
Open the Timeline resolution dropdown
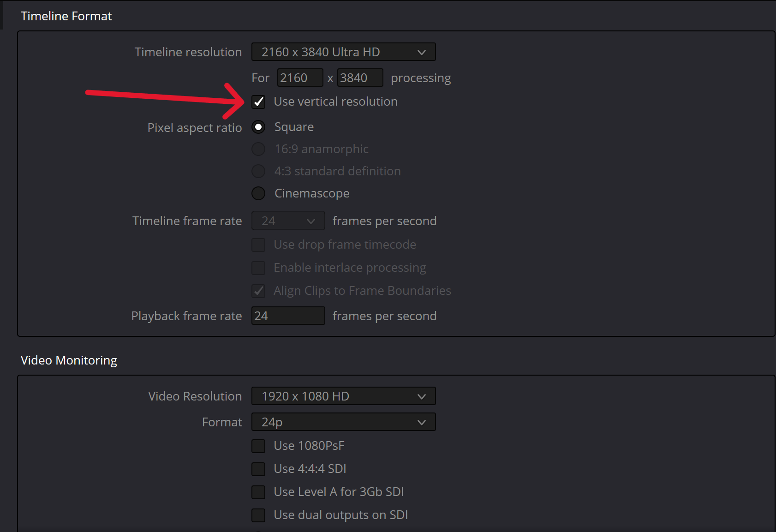[x=343, y=52]
